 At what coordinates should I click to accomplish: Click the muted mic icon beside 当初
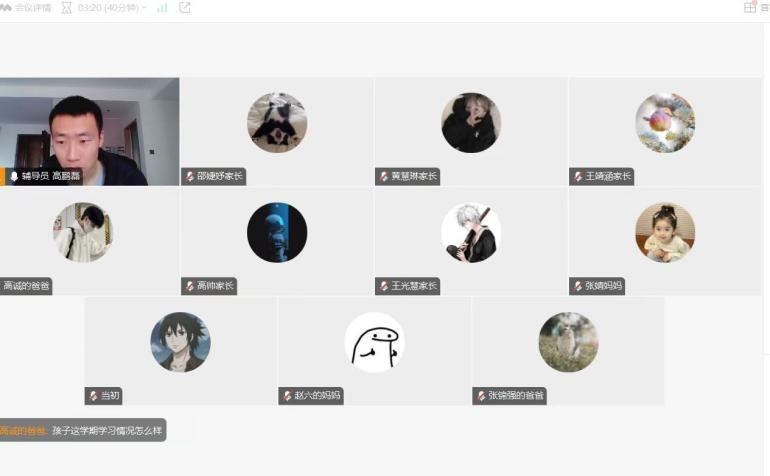tap(93, 395)
